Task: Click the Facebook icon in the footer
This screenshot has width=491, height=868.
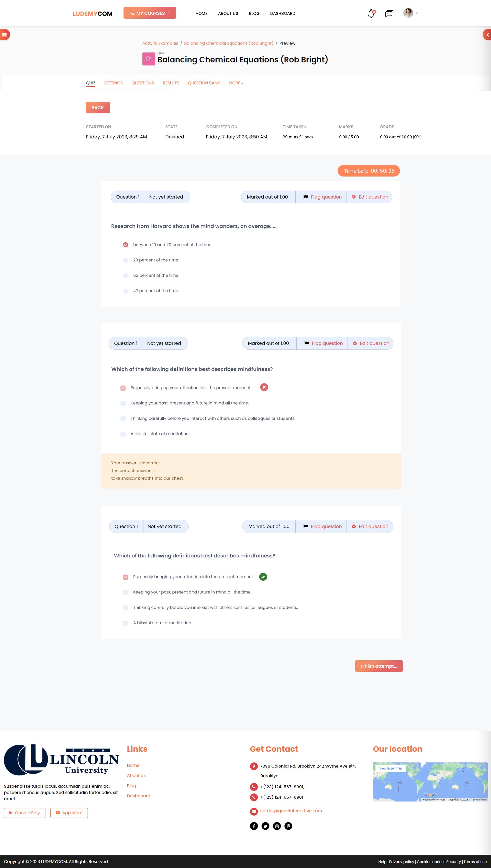Action: [254, 826]
